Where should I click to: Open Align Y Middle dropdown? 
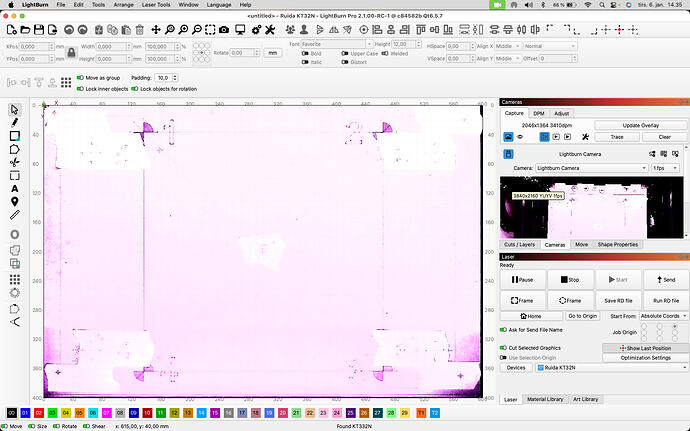pyautogui.click(x=508, y=59)
